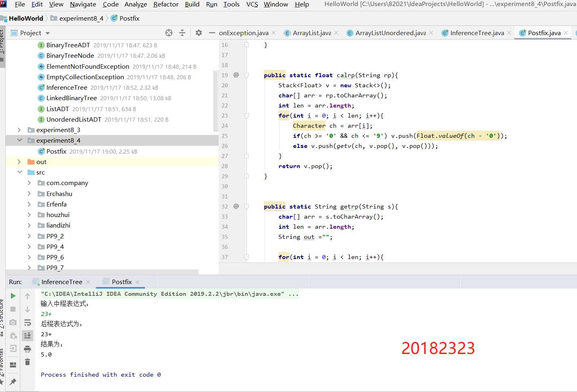Expand the com.company package

[x=29, y=183]
